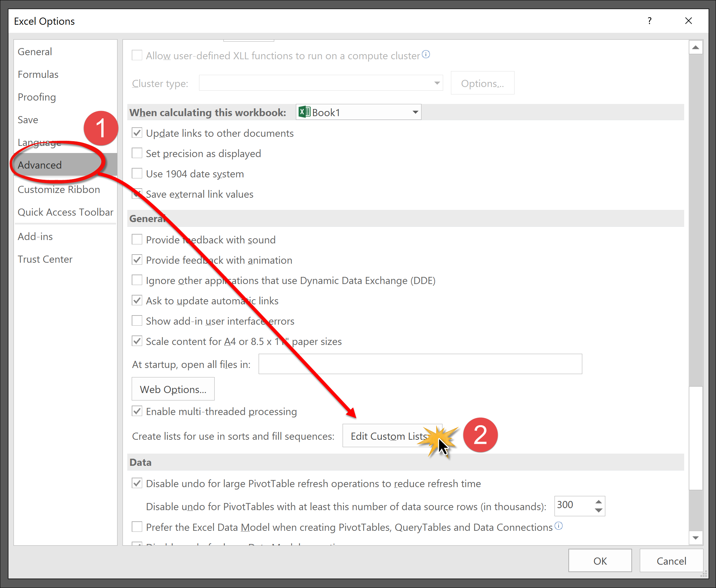
Task: Select the Add-ins category
Action: pos(65,236)
